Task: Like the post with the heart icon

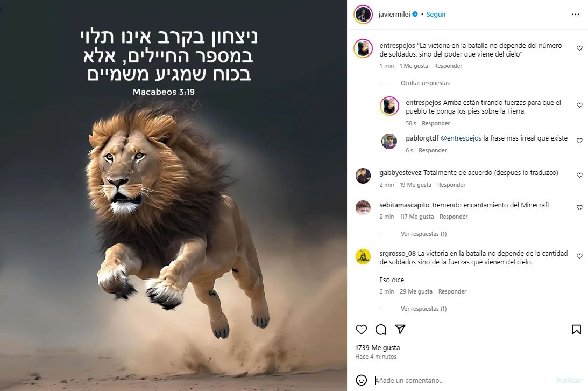Action: point(361,330)
